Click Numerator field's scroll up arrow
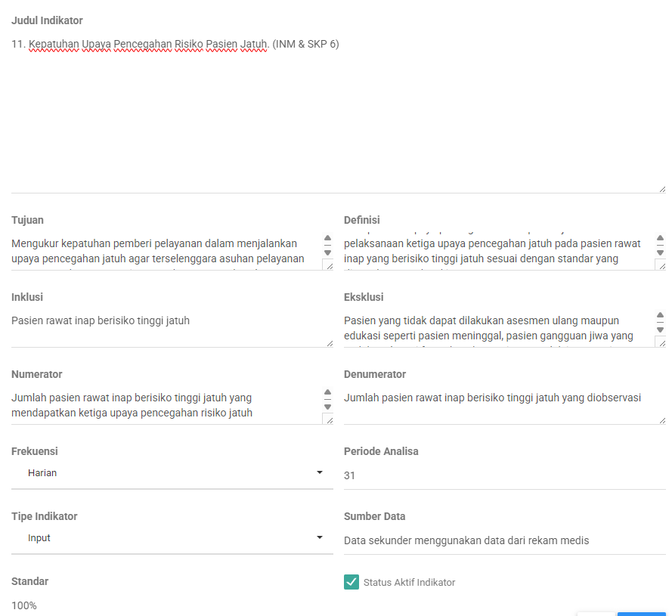The height and width of the screenshot is (616, 672). pos(327,392)
